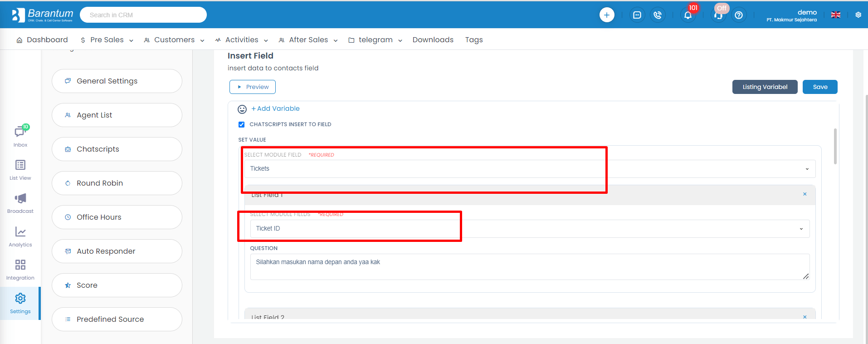Image resolution: width=868 pixels, height=344 pixels.
Task: Expand Customers menu
Action: pos(174,40)
